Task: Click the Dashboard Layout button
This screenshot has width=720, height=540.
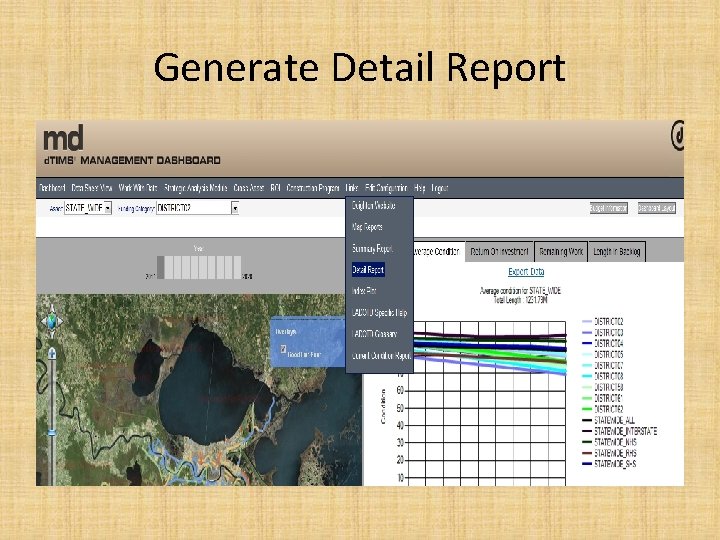Action: (657, 208)
